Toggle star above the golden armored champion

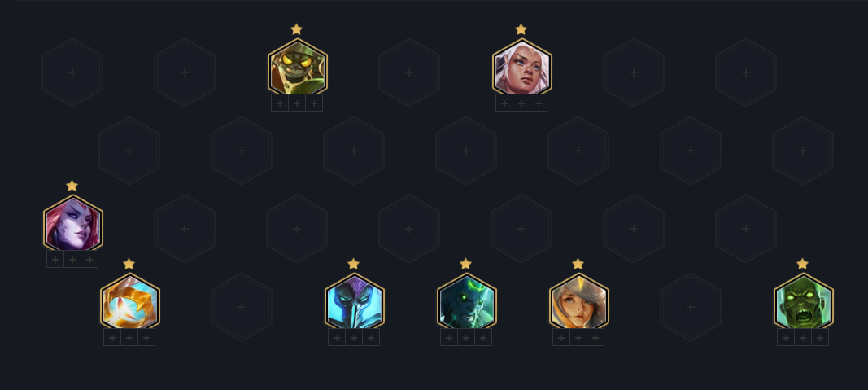point(129,264)
